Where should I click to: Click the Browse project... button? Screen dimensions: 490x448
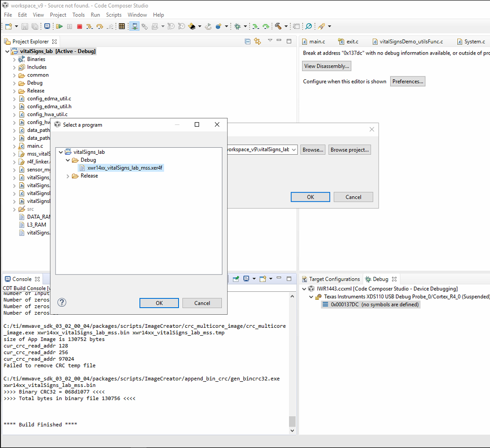(x=349, y=150)
